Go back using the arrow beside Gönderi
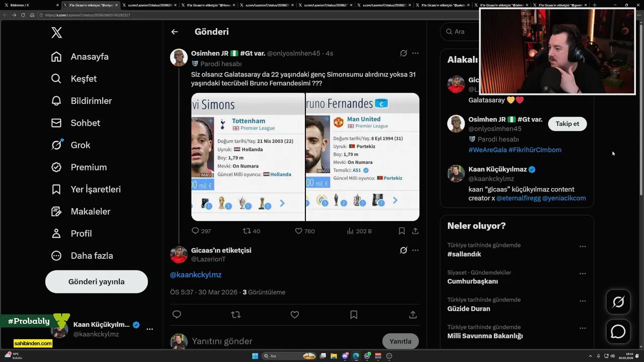 (175, 32)
